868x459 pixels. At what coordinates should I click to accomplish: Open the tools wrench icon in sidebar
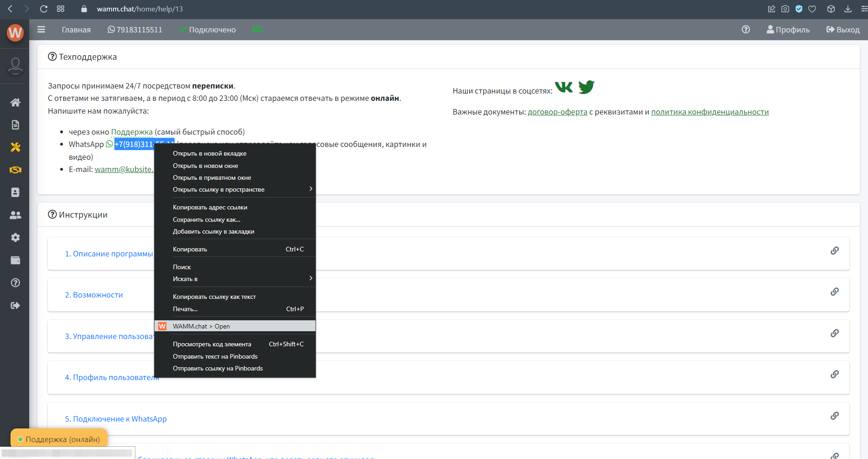point(15,147)
